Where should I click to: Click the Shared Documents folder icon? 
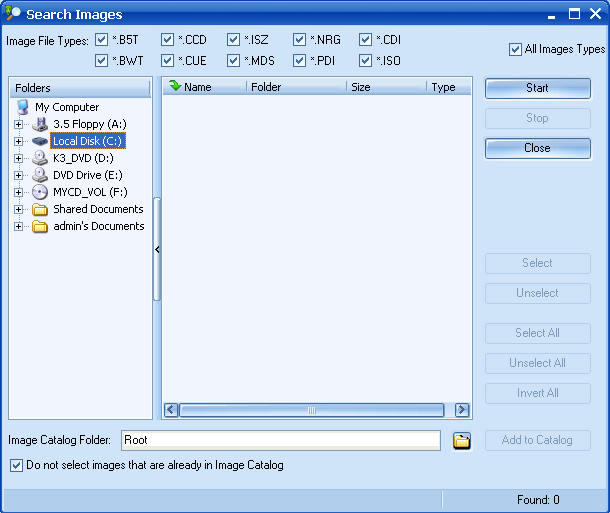(x=40, y=209)
